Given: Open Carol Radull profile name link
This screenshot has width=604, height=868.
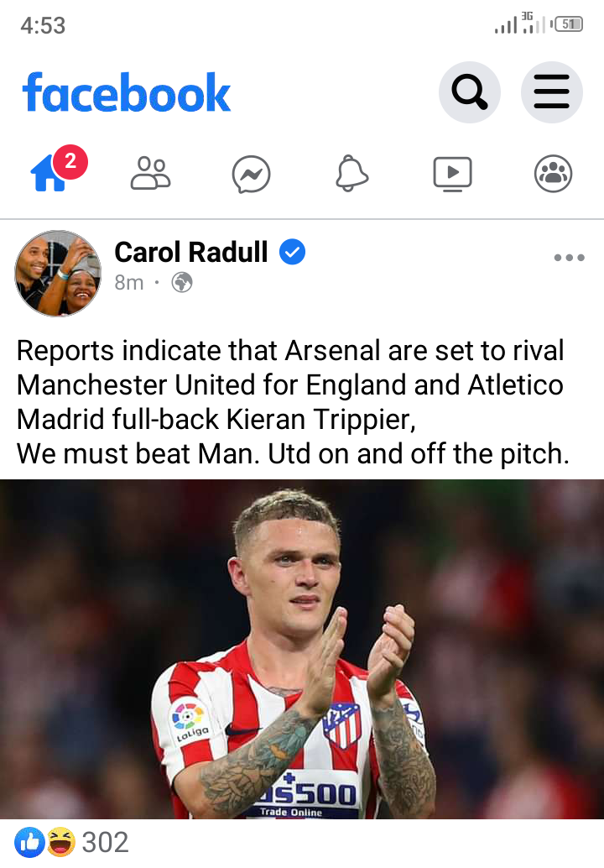Looking at the screenshot, I should [x=190, y=253].
